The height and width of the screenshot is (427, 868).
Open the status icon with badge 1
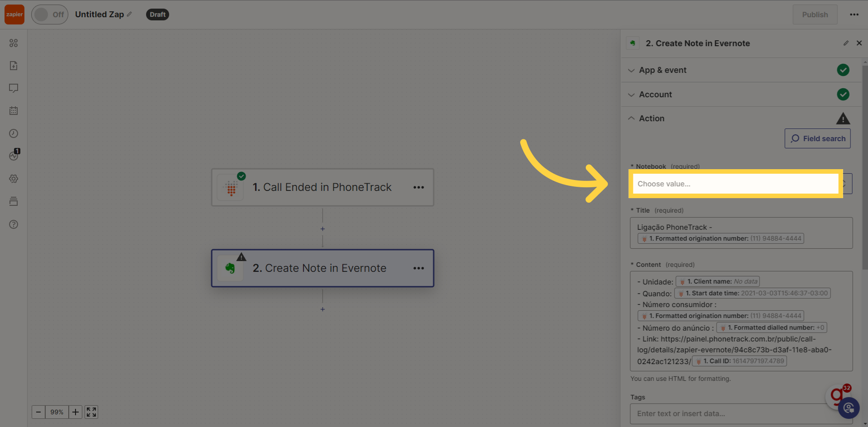tap(14, 155)
